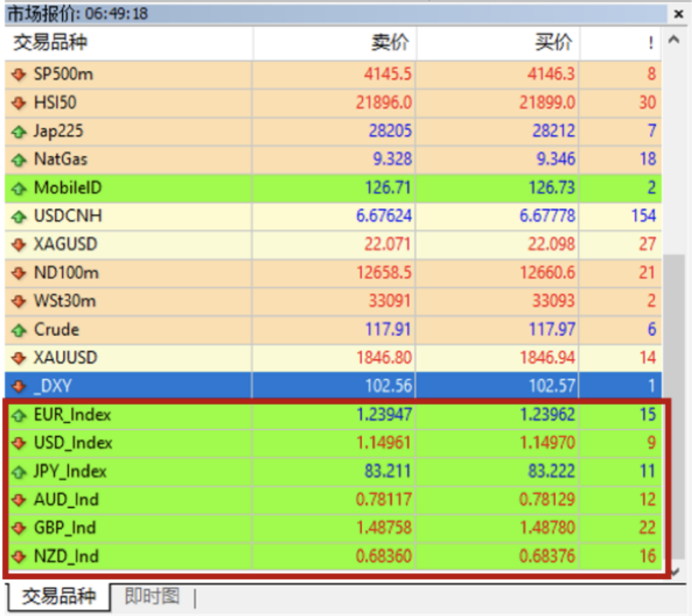Click the scrollbar down arrow
Image resolution: width=692 pixels, height=616 pixels.
pos(675,572)
